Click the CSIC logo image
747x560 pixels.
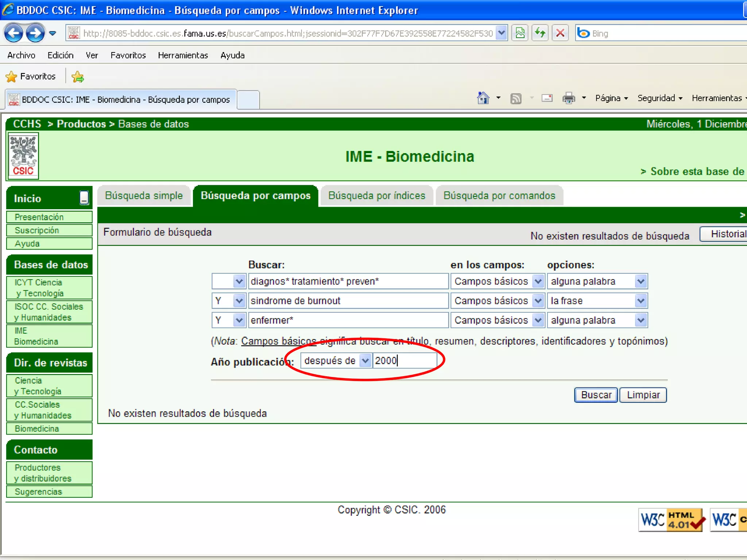tap(23, 156)
